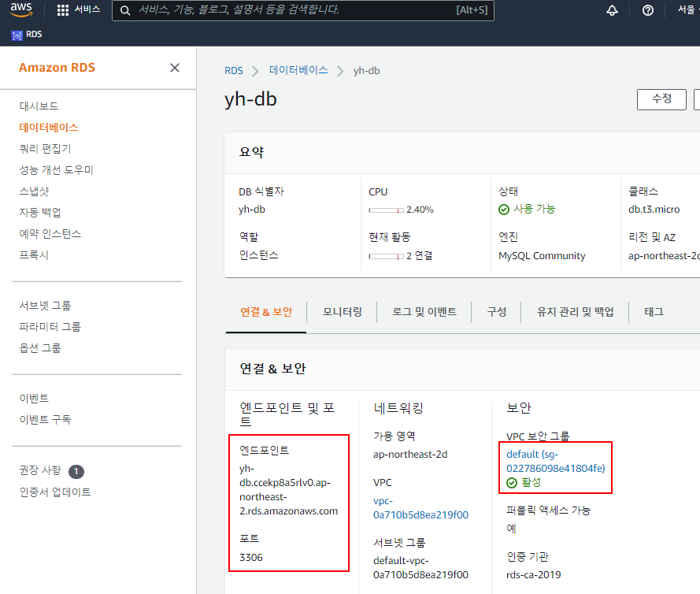Click the 2.40% CPU value
This screenshot has height=594, width=700.
click(x=420, y=210)
